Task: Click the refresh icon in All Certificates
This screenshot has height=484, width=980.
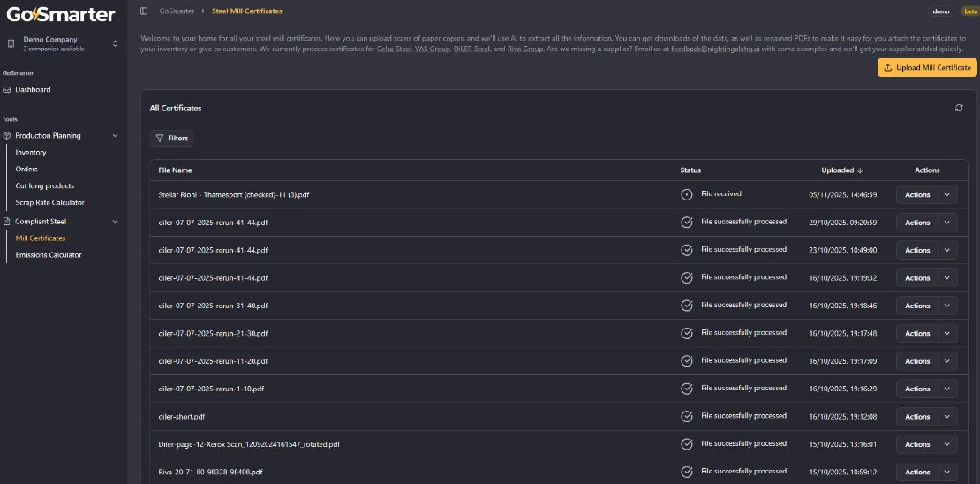Action: tap(959, 108)
